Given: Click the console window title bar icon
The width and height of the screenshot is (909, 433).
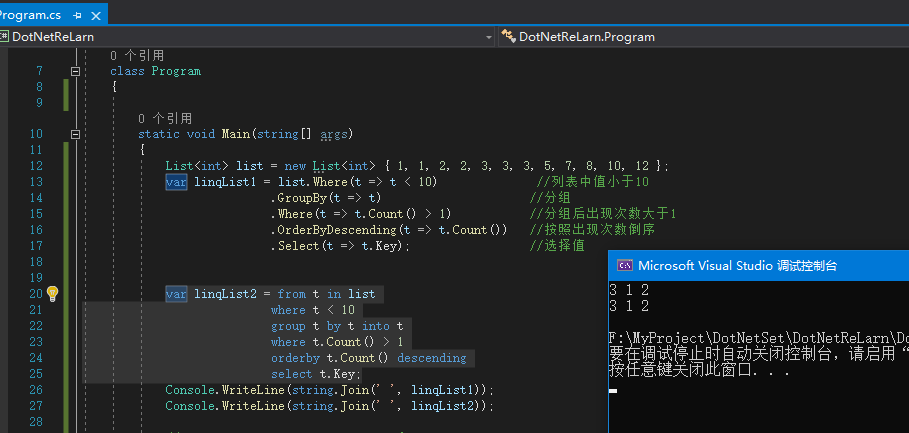Looking at the screenshot, I should [x=624, y=265].
